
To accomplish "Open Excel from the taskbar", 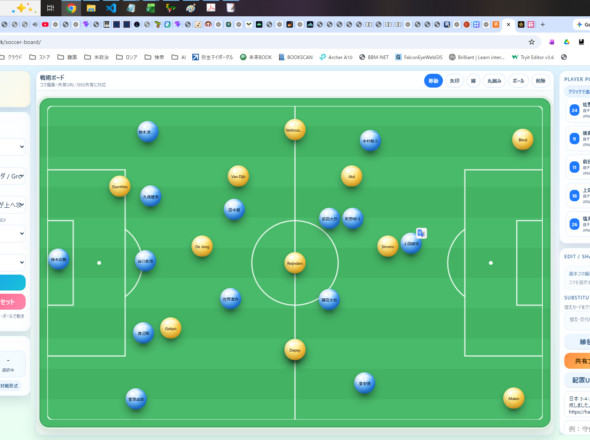I will click(151, 8).
